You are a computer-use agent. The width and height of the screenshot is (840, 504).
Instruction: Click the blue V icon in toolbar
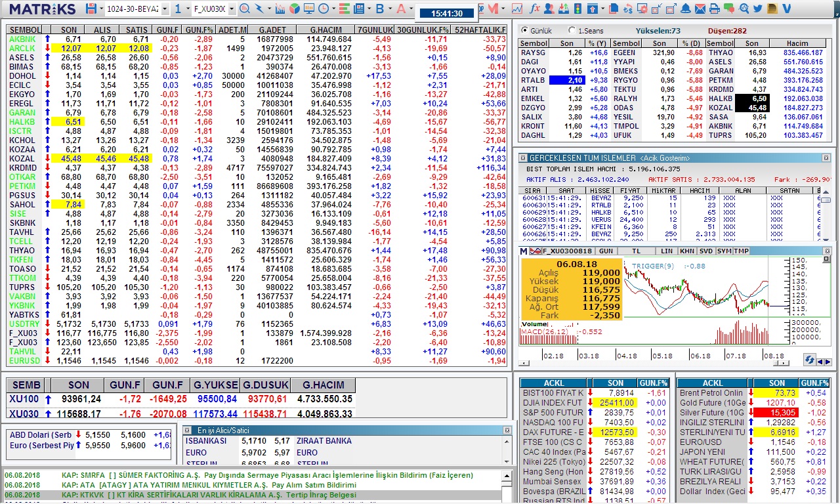pos(787,9)
